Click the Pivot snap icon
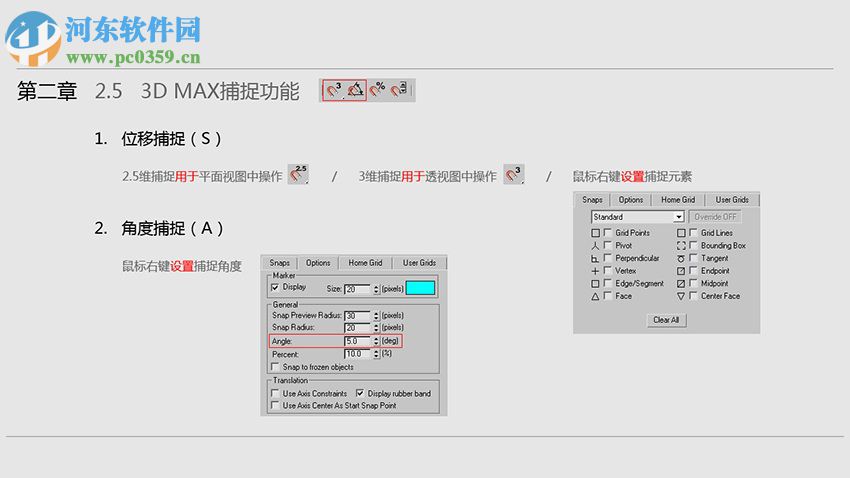Image resolution: width=850 pixels, height=478 pixels. coord(595,246)
